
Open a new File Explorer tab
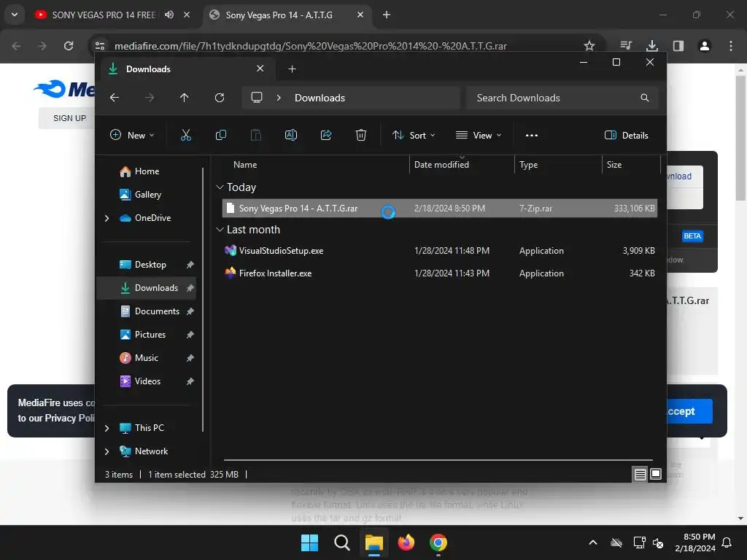pos(292,69)
